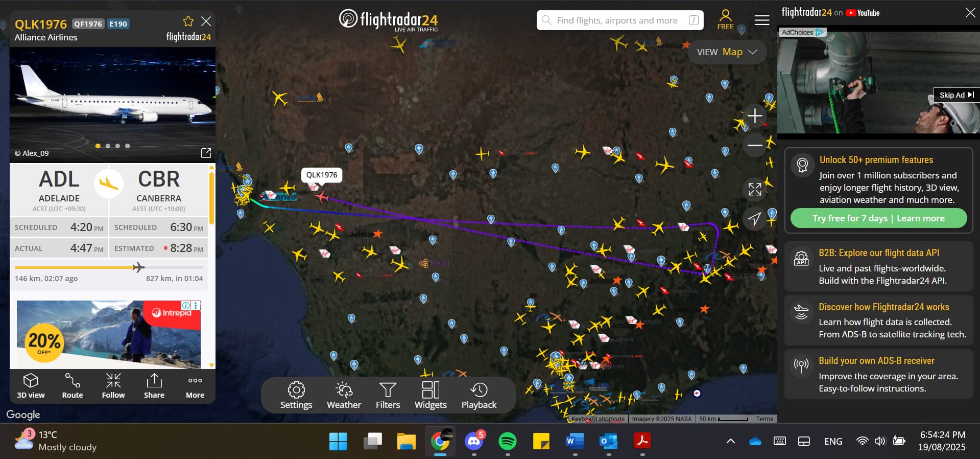This screenshot has height=459, width=980.
Task: Open the Weather layer options
Action: pos(344,395)
